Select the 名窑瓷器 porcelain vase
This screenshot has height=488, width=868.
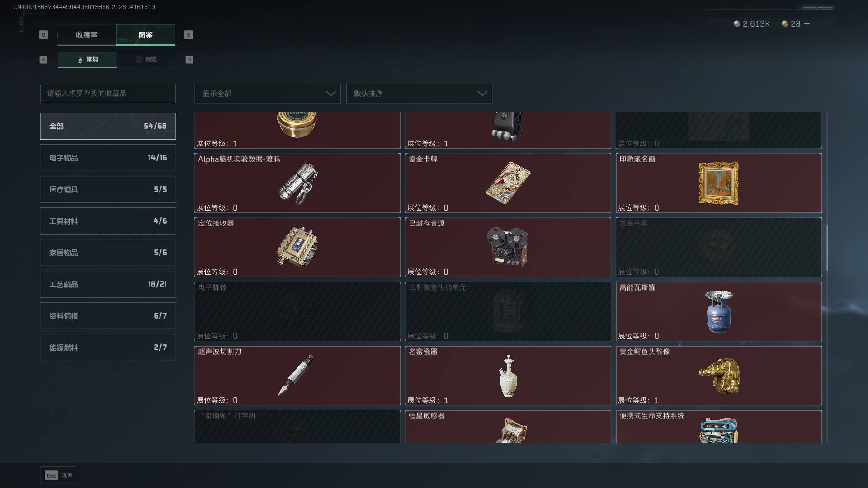pyautogui.click(x=508, y=375)
